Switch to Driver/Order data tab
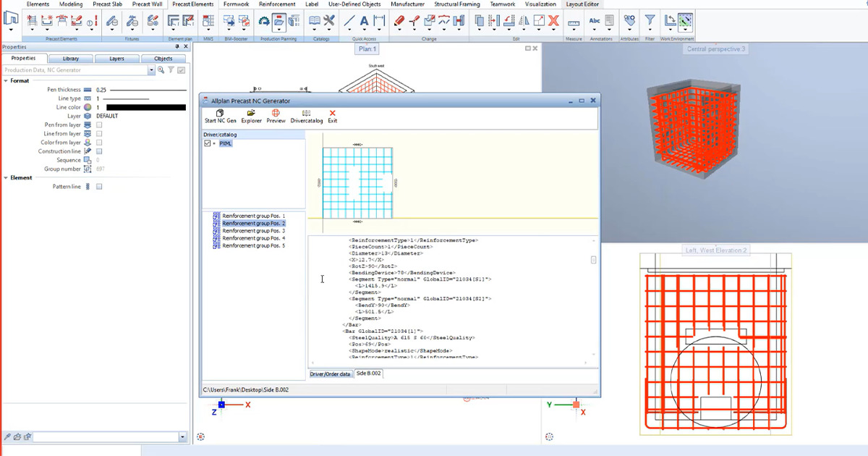Viewport: 868px width, 456px height. coord(330,374)
